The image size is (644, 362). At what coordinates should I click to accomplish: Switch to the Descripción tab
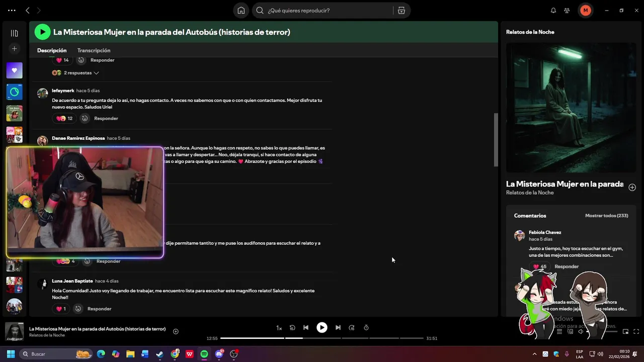pyautogui.click(x=52, y=50)
